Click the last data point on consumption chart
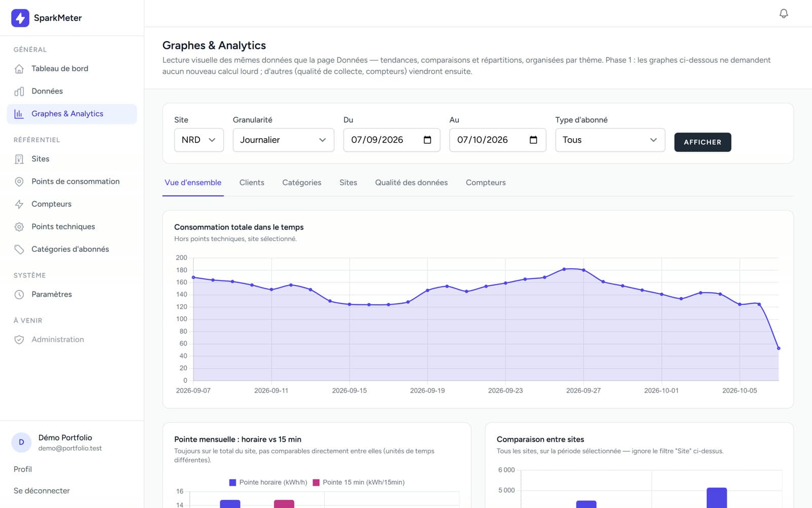The height and width of the screenshot is (508, 812). [779, 348]
